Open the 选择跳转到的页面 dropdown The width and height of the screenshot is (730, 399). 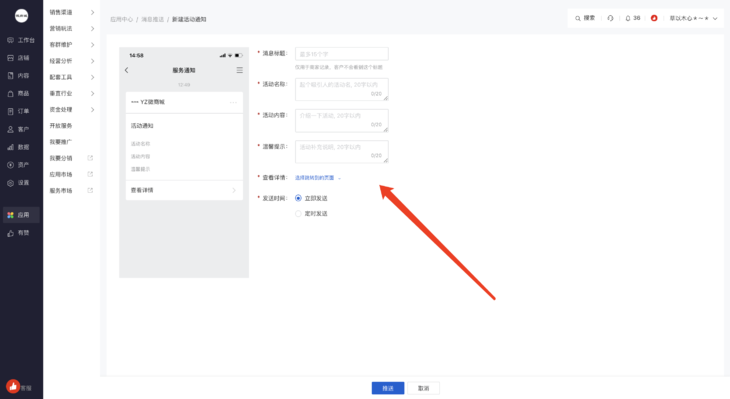click(x=318, y=178)
